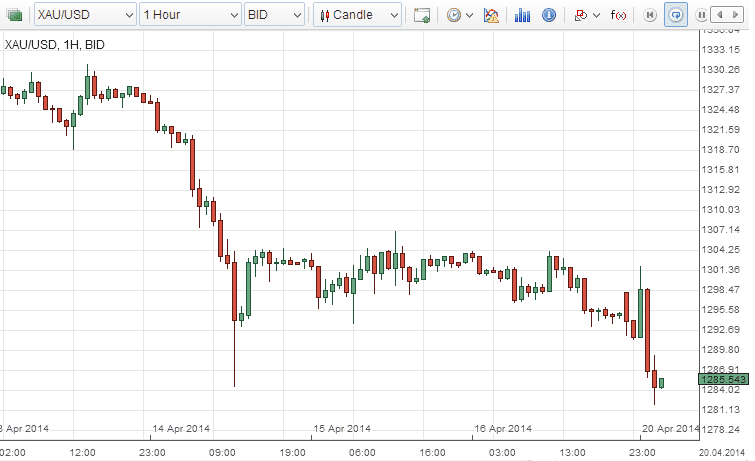Click the left arrow scroll button
This screenshot has height=461, width=755.
[x=720, y=15]
